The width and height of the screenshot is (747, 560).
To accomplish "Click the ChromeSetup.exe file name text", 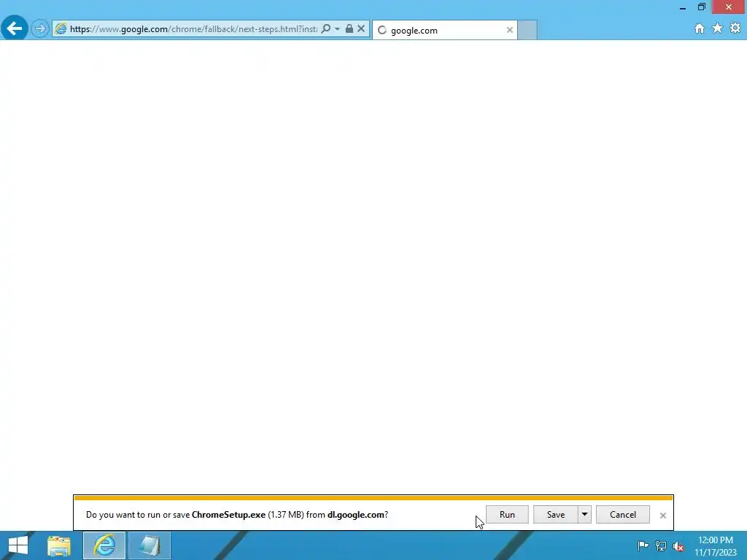I will tap(228, 515).
